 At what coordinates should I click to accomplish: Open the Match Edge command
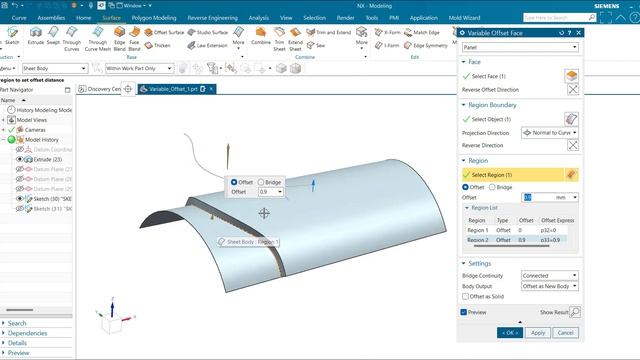(422, 32)
